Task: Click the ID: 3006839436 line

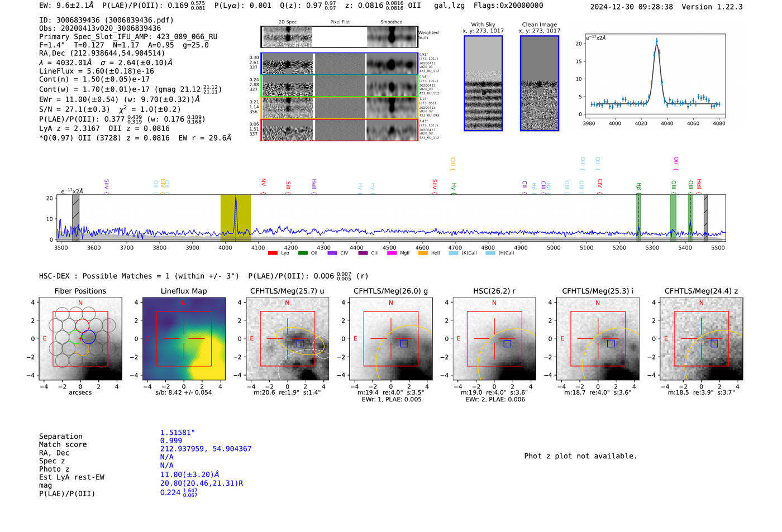Action: (106, 20)
